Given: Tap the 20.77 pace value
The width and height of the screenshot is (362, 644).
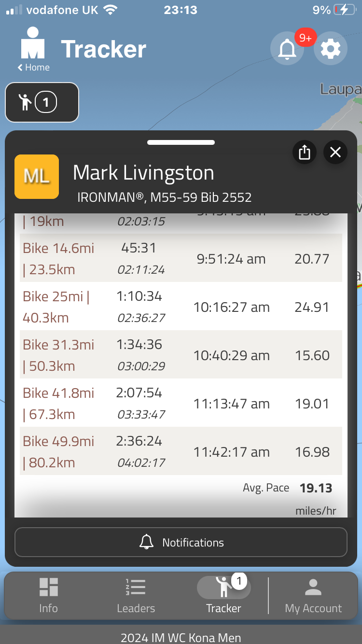Looking at the screenshot, I should click(312, 259).
